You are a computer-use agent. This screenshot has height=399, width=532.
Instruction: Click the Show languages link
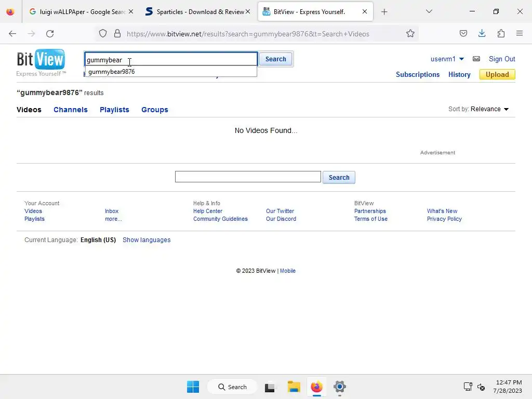147,240
